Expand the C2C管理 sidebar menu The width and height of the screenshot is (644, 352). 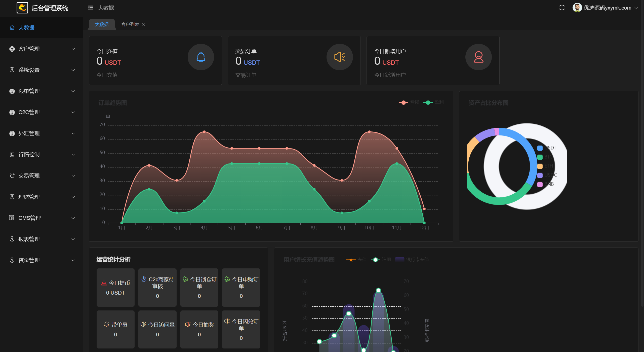point(42,112)
